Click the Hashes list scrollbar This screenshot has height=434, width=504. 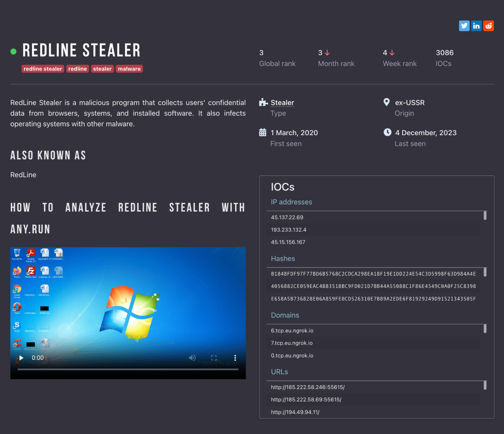coord(485,272)
